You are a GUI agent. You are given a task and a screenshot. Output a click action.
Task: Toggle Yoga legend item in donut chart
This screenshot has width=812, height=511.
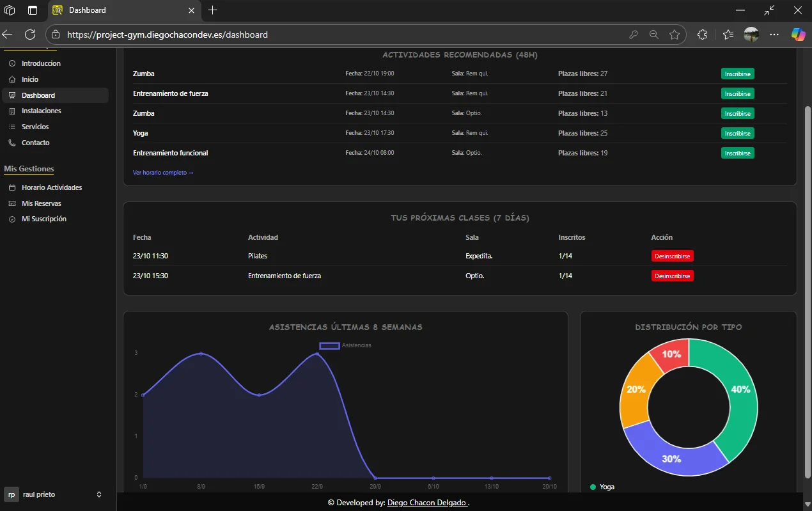(x=601, y=487)
